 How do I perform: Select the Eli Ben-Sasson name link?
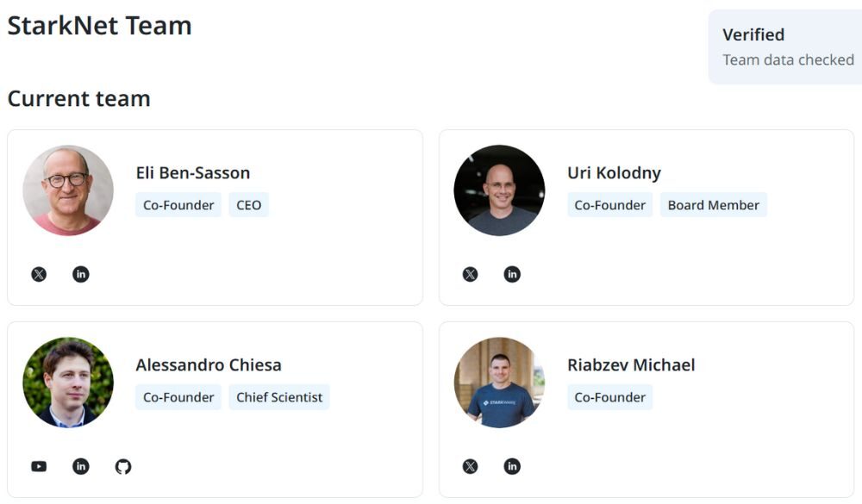(x=193, y=173)
